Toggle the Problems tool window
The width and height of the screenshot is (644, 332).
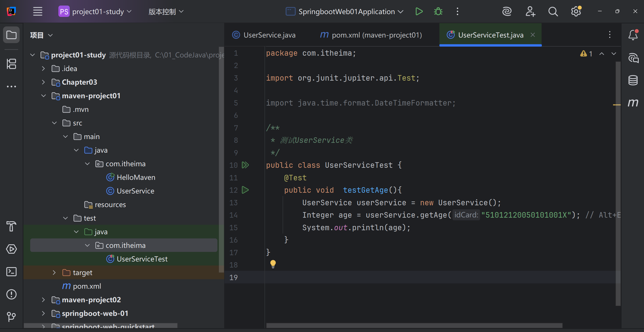[x=11, y=294]
